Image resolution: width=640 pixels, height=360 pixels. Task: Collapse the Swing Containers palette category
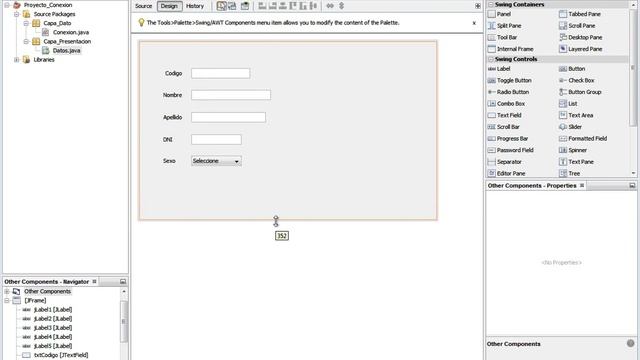[491, 4]
